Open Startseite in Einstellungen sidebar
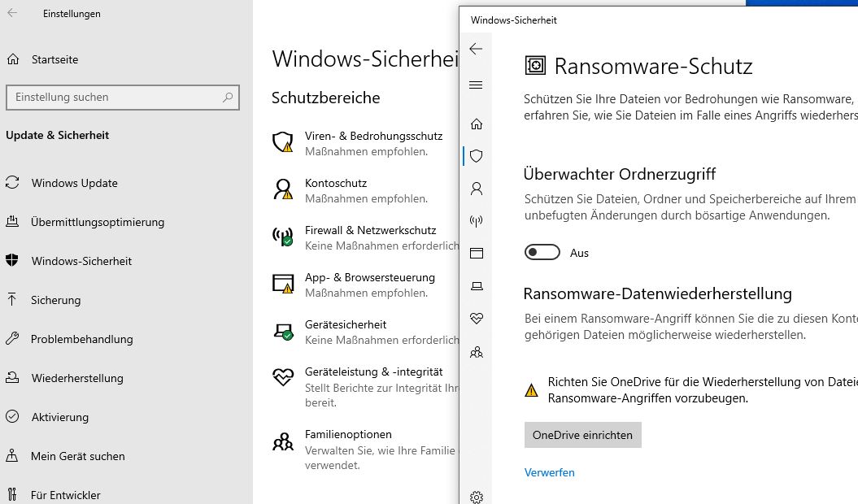The image size is (858, 504). pyautogui.click(x=54, y=59)
